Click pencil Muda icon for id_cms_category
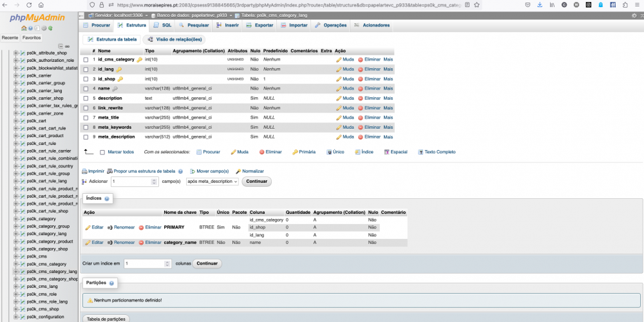Image resolution: width=644 pixels, height=322 pixels. coord(339,59)
